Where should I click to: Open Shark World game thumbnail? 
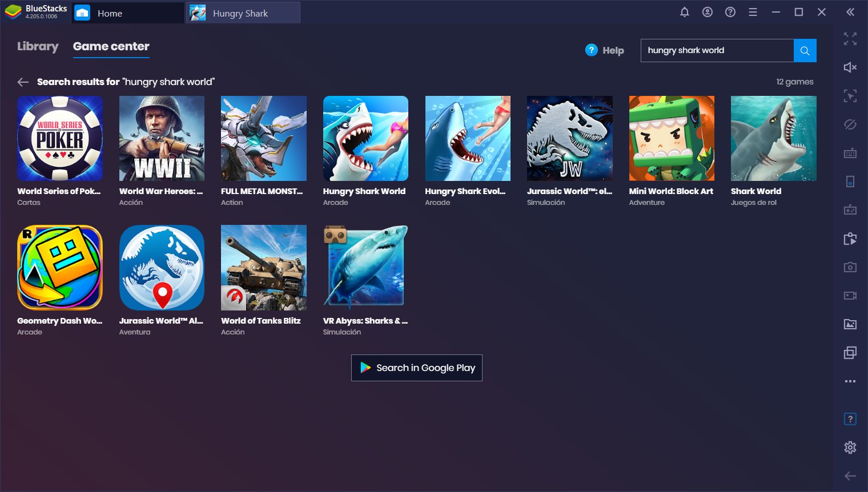(x=774, y=138)
